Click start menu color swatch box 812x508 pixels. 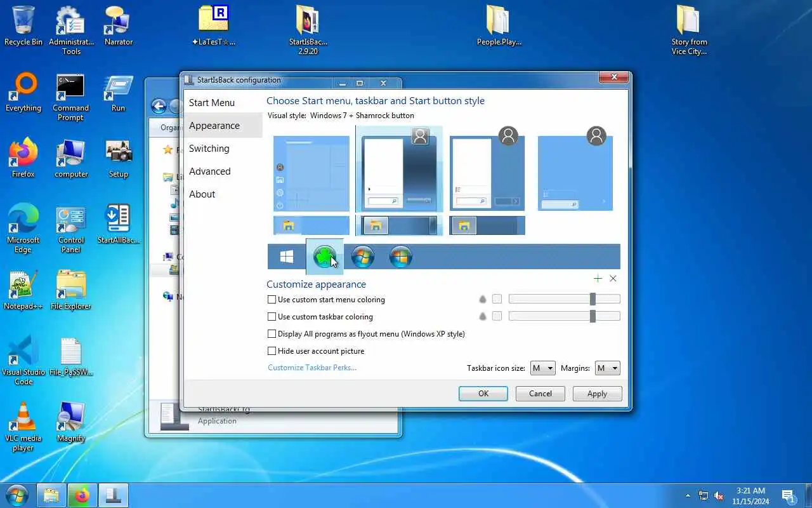[x=497, y=299]
